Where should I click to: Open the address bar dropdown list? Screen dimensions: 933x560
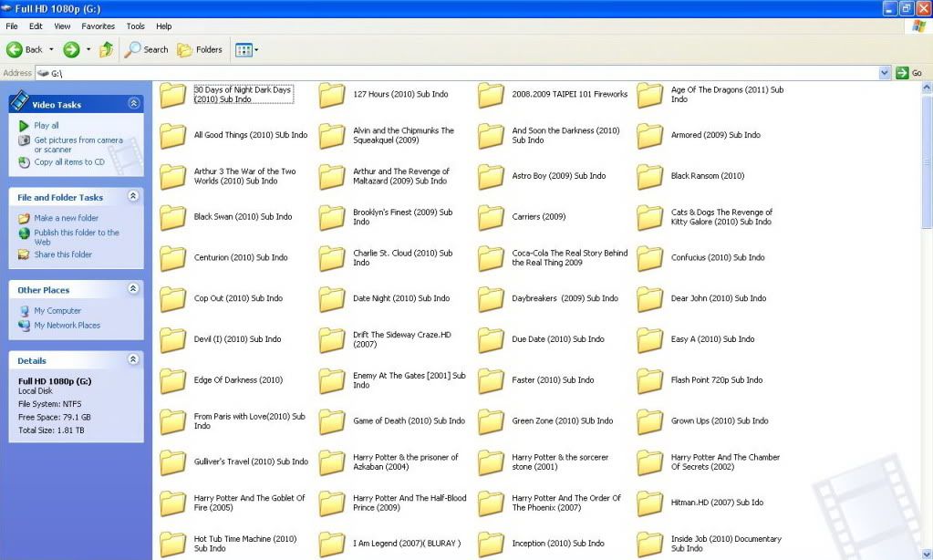[885, 73]
